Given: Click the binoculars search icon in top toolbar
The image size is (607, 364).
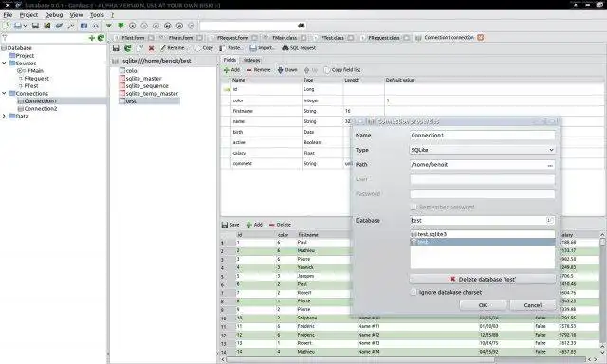Looking at the screenshot, I should pyautogui.click(x=302, y=26).
